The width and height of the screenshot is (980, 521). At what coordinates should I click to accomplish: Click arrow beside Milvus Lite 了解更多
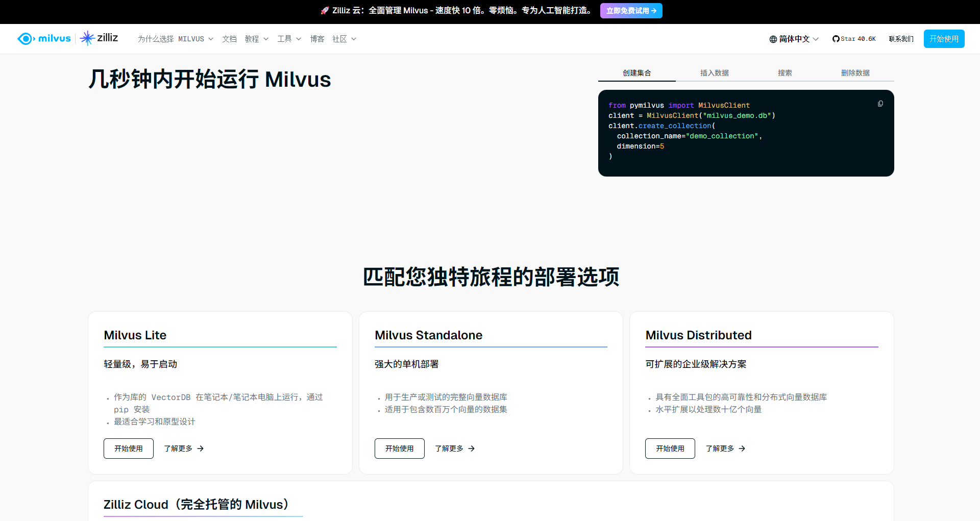201,449
